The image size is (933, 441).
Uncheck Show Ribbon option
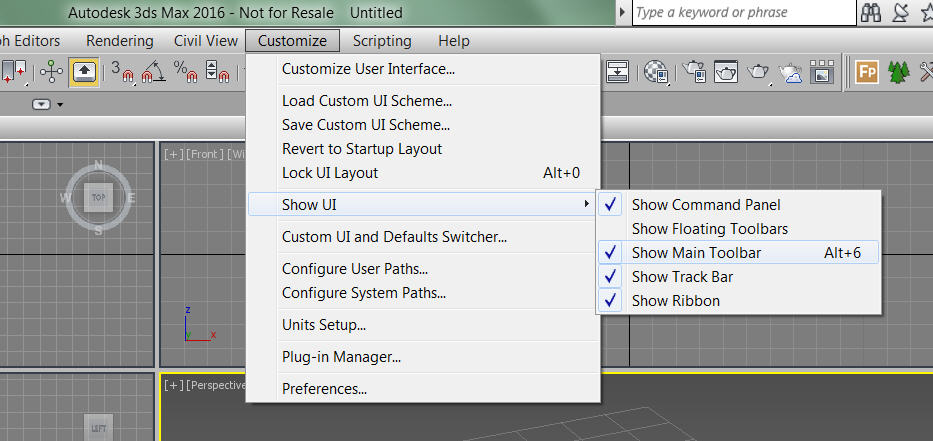point(675,301)
